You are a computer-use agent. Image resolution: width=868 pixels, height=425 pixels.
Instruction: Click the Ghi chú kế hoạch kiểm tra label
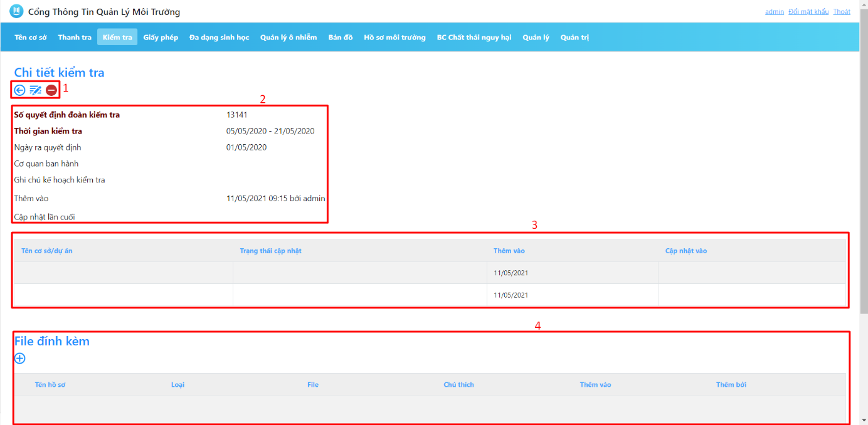pyautogui.click(x=60, y=180)
